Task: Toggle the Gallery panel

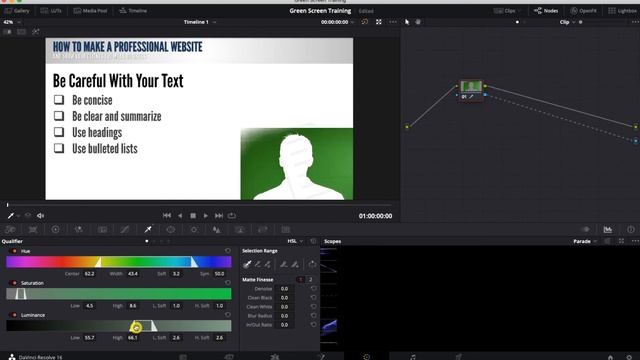Action: point(17,11)
